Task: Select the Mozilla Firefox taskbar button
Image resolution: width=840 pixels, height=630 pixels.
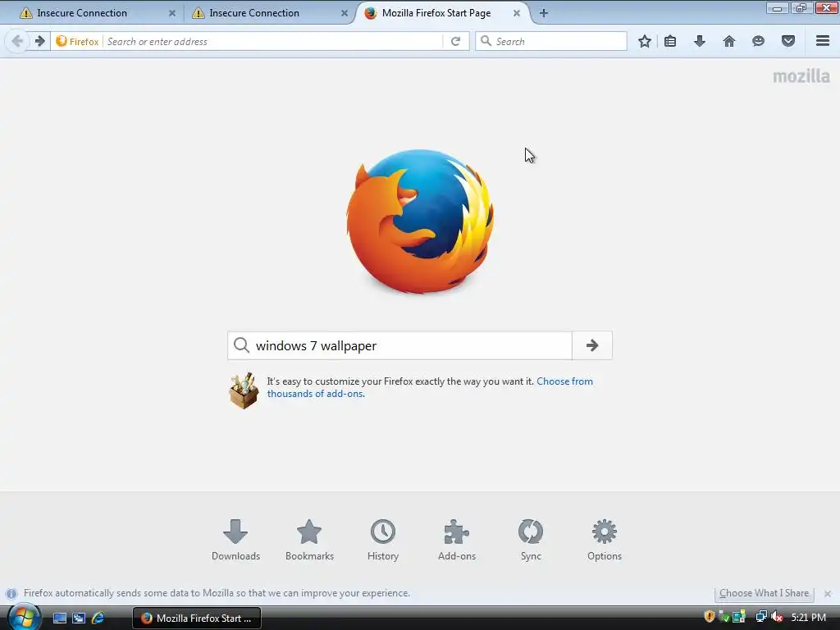Action: coord(197,619)
